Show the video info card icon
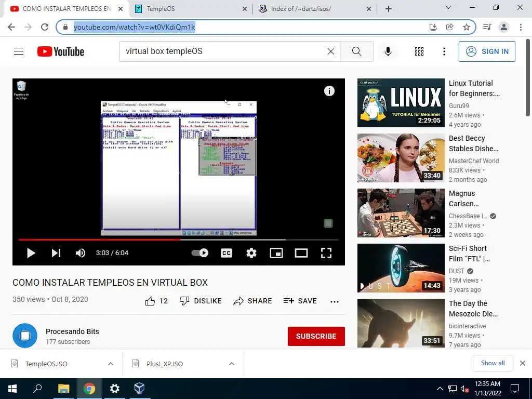Screen dimensions: 532x399 click(x=329, y=91)
